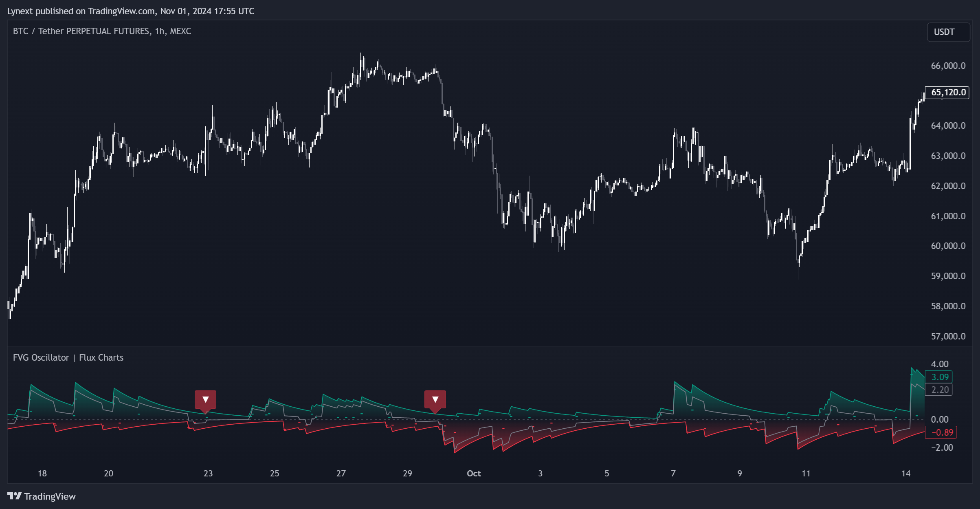Click the oscillator value label 3.09
Screen dimensions: 980x509
(939, 377)
